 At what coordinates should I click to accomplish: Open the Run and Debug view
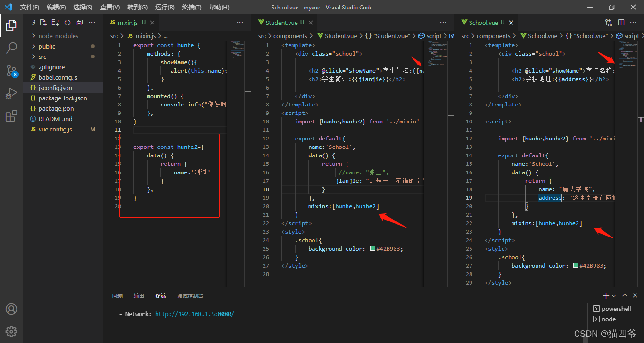pos(11,93)
